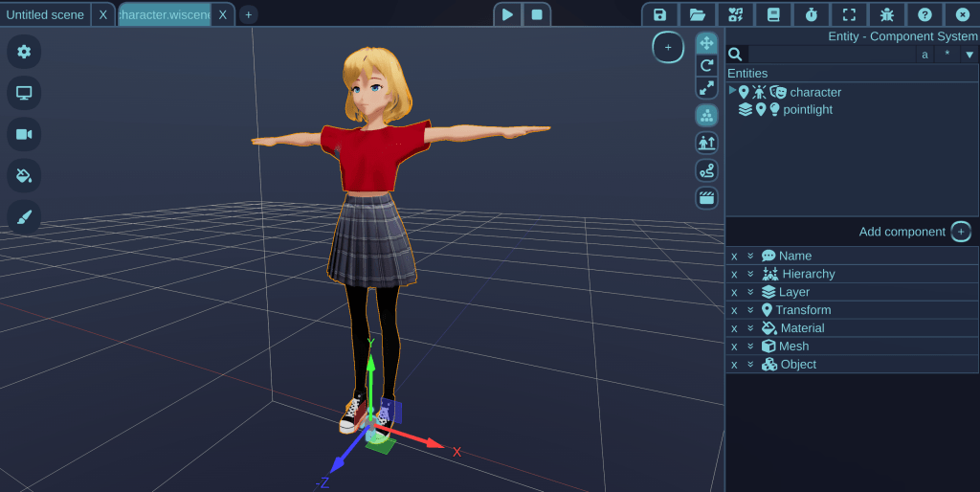Collapse the Transform component section
This screenshot has width=980, height=492.
750,310
